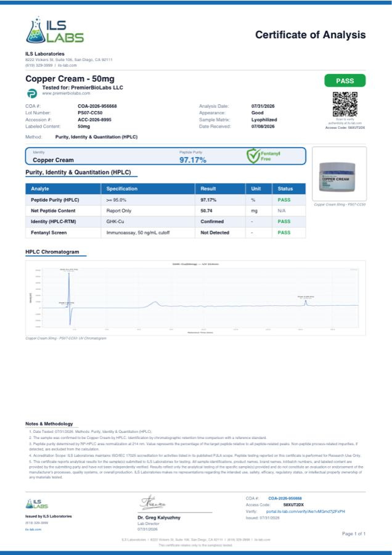Click the "Identity (HPLC-RTM)" row label
The image size is (392, 555).
tap(54, 221)
